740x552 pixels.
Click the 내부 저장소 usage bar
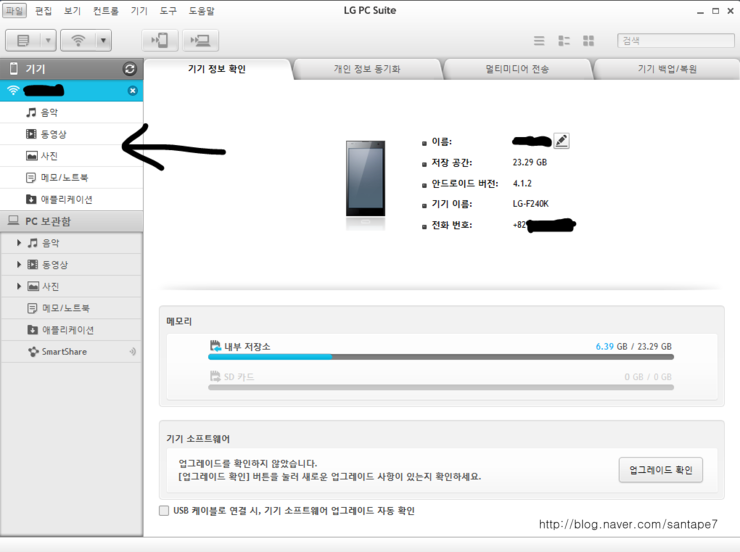point(441,357)
